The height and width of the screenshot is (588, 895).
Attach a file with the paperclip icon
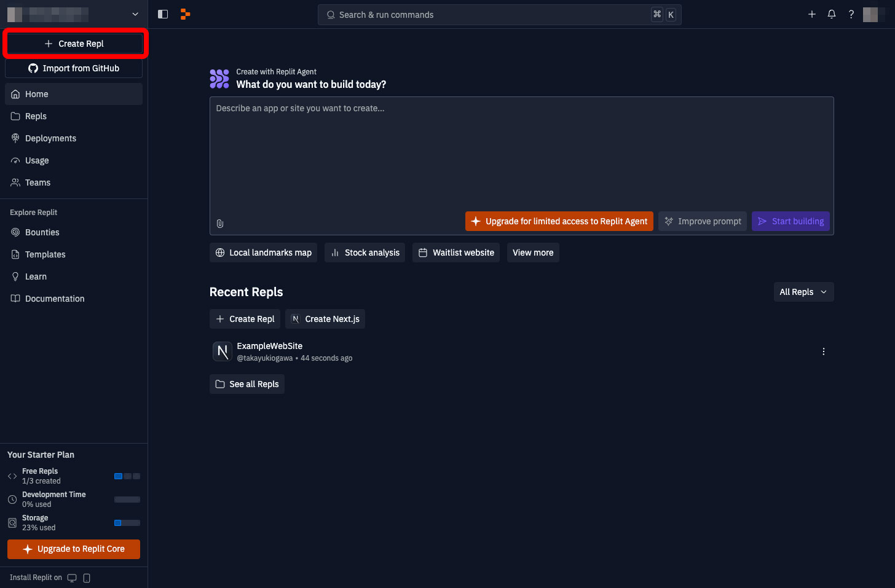(220, 224)
